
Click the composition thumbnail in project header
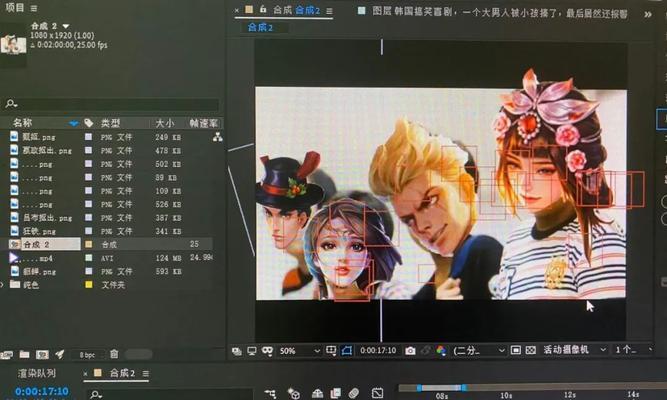[13, 44]
